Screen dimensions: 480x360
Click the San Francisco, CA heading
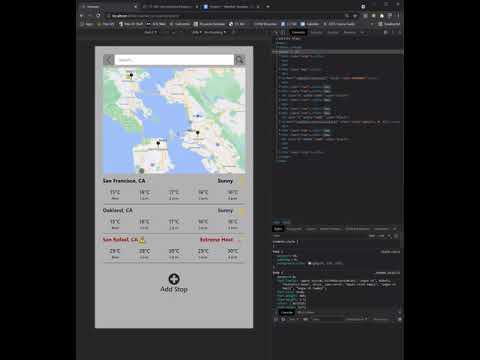(124, 181)
